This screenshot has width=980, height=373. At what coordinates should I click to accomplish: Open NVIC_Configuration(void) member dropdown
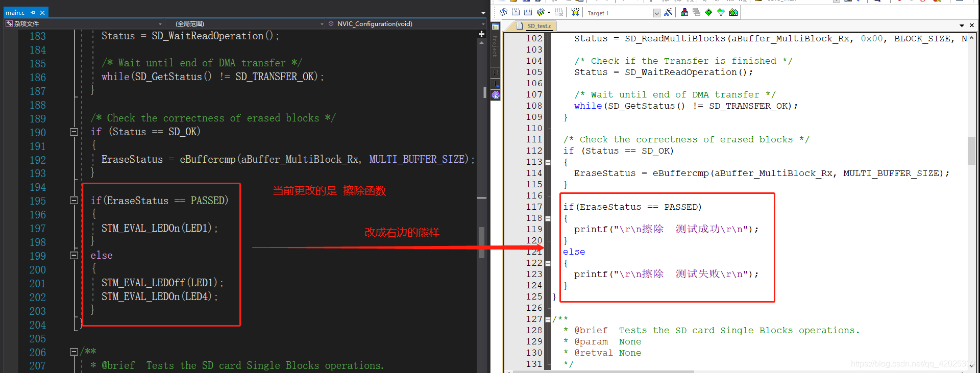pos(406,23)
